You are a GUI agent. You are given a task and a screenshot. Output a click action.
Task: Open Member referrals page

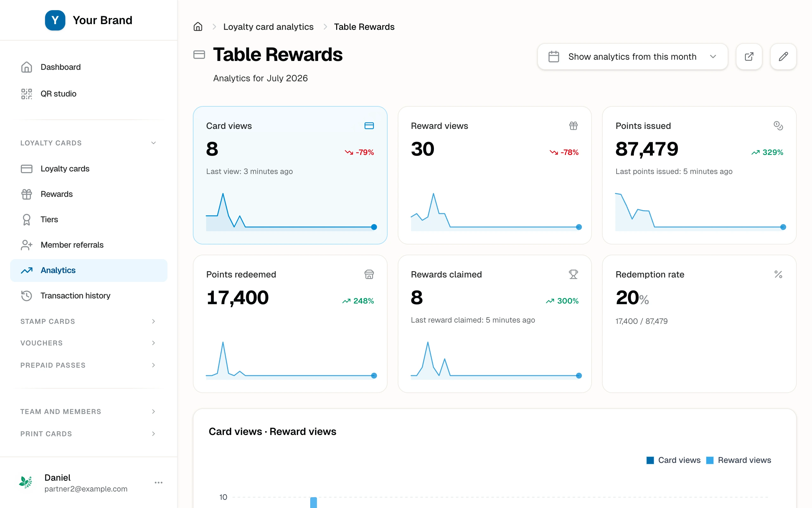pyautogui.click(x=88, y=245)
